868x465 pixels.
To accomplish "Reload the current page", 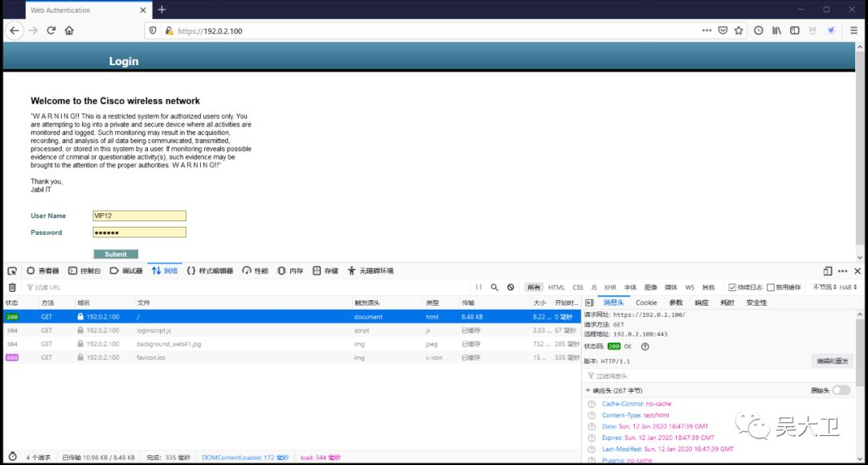I will (51, 31).
